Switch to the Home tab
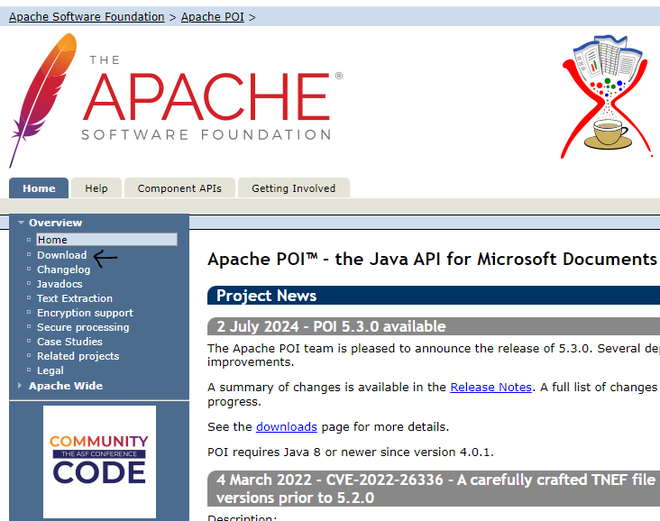This screenshot has width=660, height=521. 39,188
